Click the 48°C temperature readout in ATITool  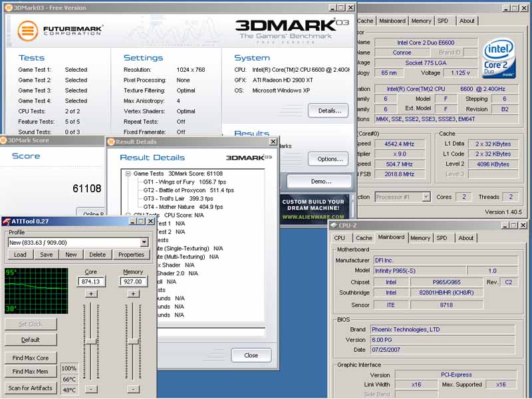(69, 390)
